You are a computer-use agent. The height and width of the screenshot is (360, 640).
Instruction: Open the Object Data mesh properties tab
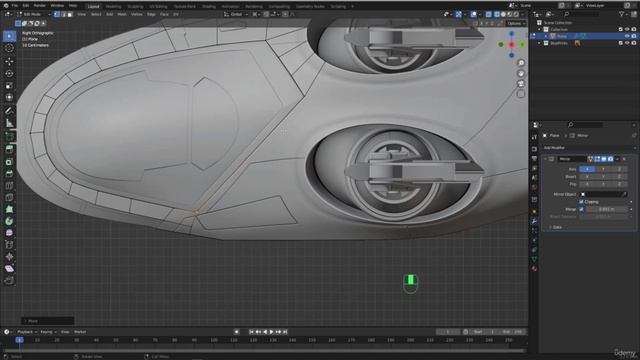[x=534, y=259]
